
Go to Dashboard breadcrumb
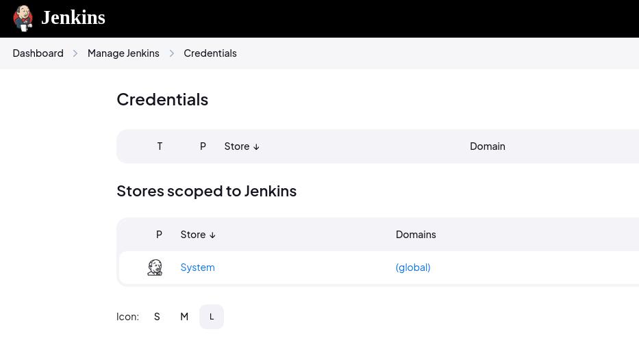38,53
